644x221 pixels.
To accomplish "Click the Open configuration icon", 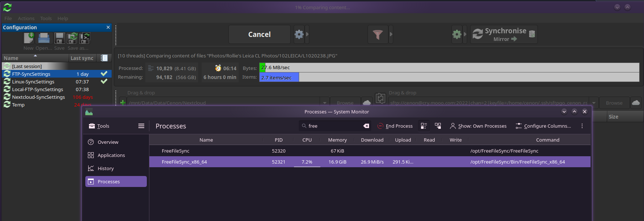I will tap(44, 38).
